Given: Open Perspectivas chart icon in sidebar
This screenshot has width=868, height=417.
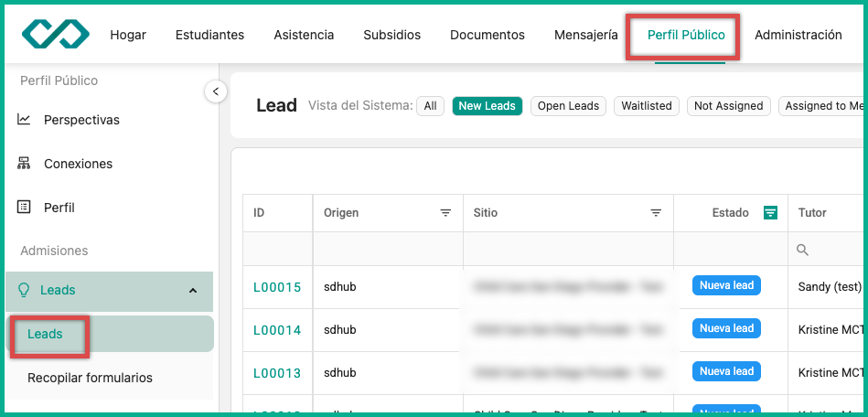Looking at the screenshot, I should coord(24,120).
